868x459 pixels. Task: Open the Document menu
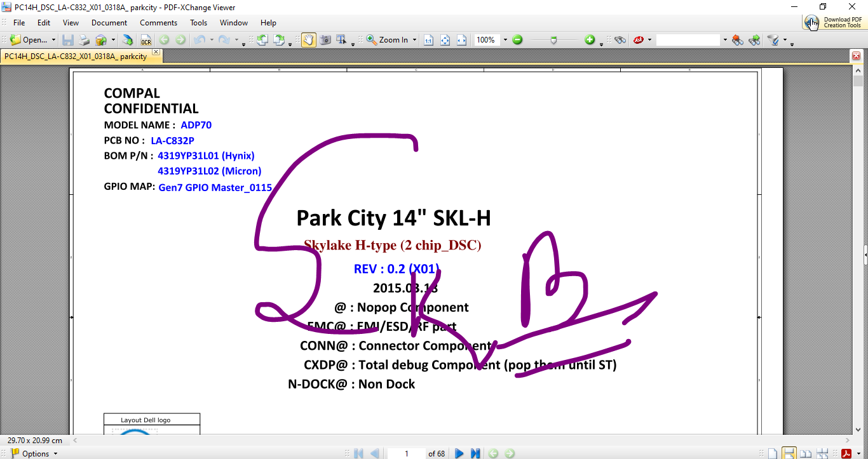109,23
